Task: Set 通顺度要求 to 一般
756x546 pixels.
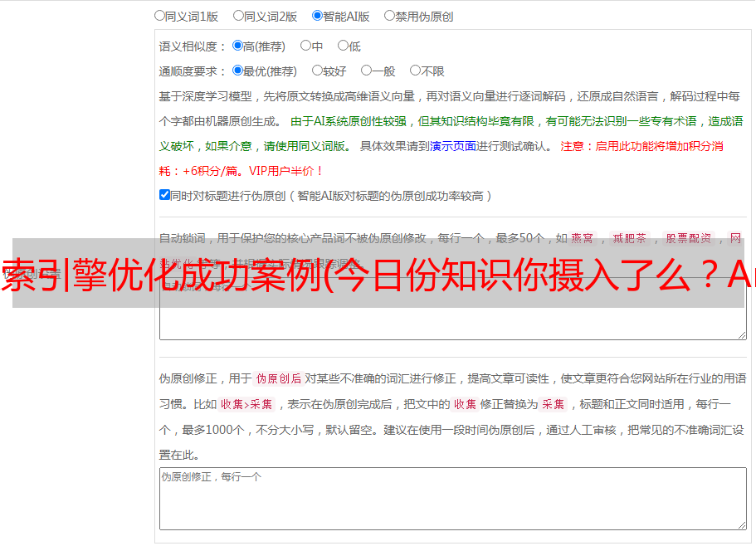Action: click(367, 71)
